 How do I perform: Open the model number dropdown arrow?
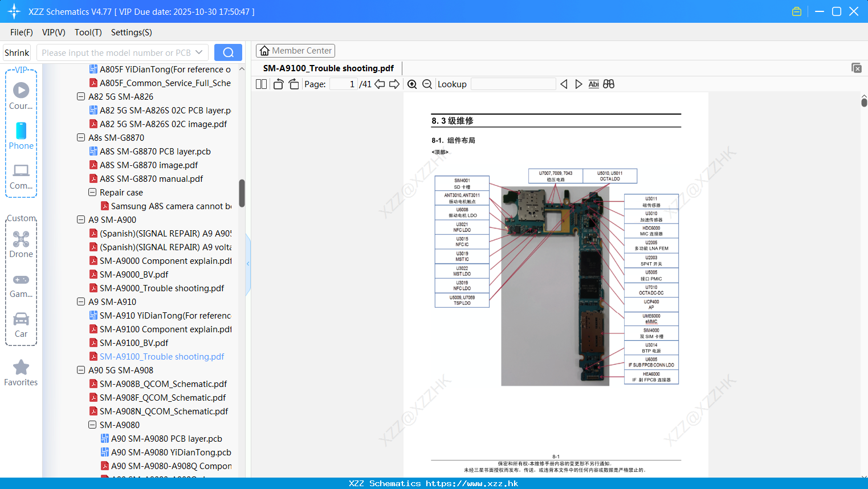pyautogui.click(x=199, y=52)
